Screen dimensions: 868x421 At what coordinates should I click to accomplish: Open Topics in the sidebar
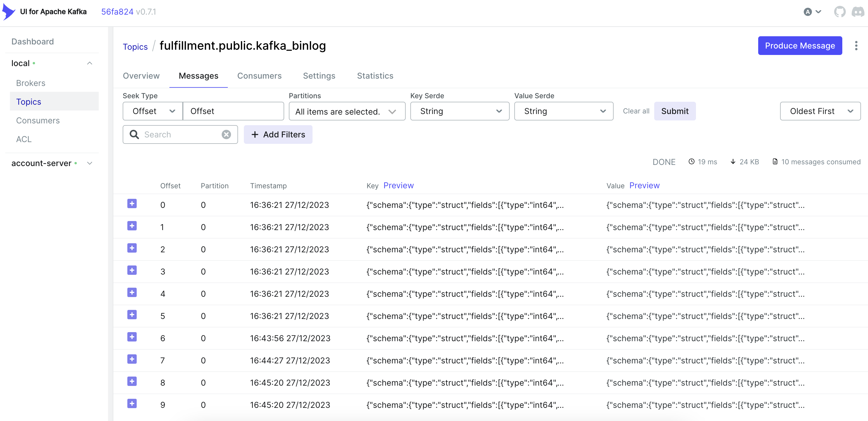click(54, 101)
